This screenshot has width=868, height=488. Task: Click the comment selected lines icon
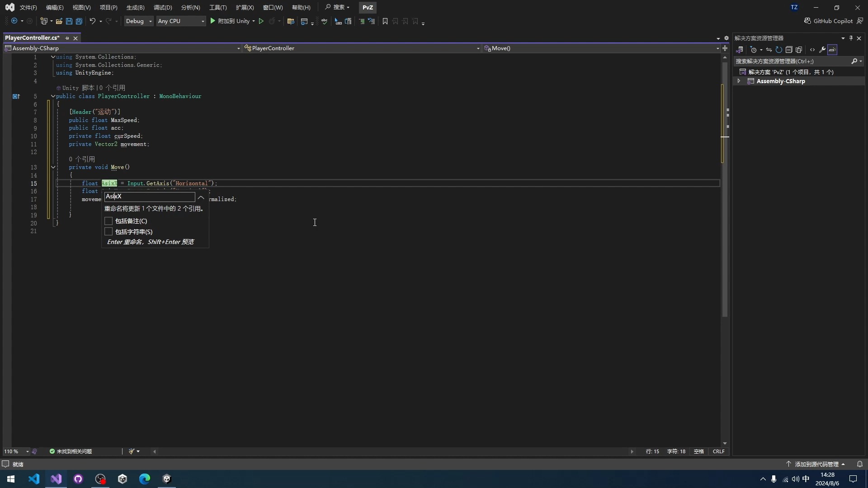pos(362,21)
